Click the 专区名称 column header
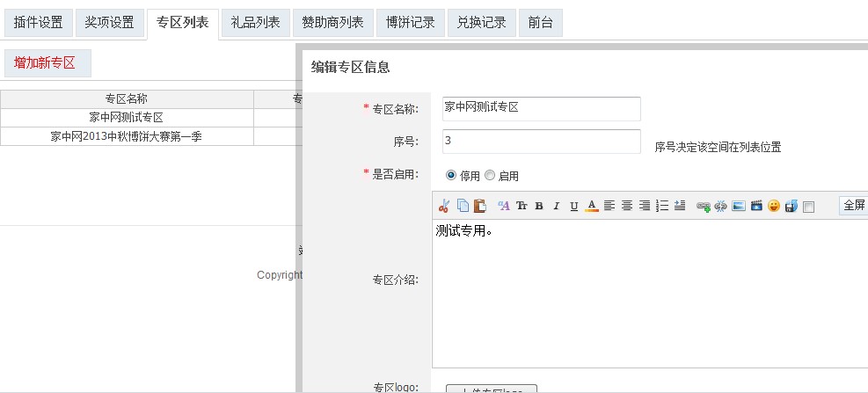Viewport: 868px width, 393px height. (127, 99)
